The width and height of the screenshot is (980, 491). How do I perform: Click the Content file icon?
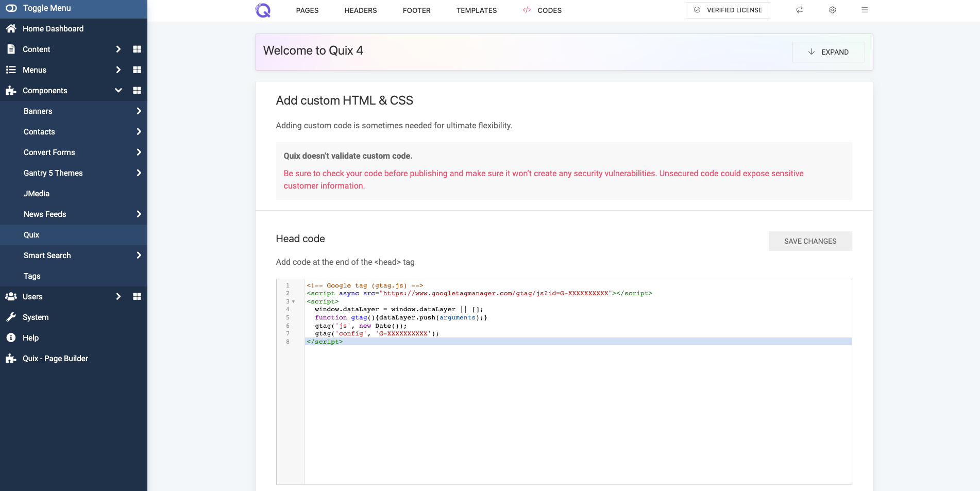click(x=11, y=49)
